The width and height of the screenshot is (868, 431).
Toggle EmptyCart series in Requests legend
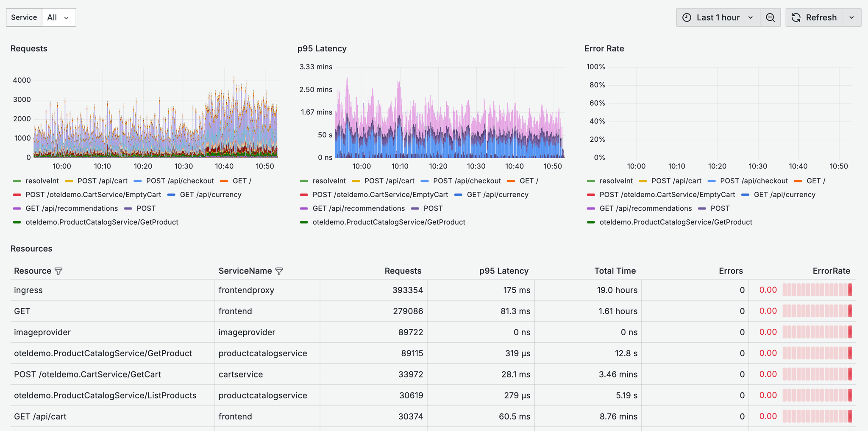point(93,195)
